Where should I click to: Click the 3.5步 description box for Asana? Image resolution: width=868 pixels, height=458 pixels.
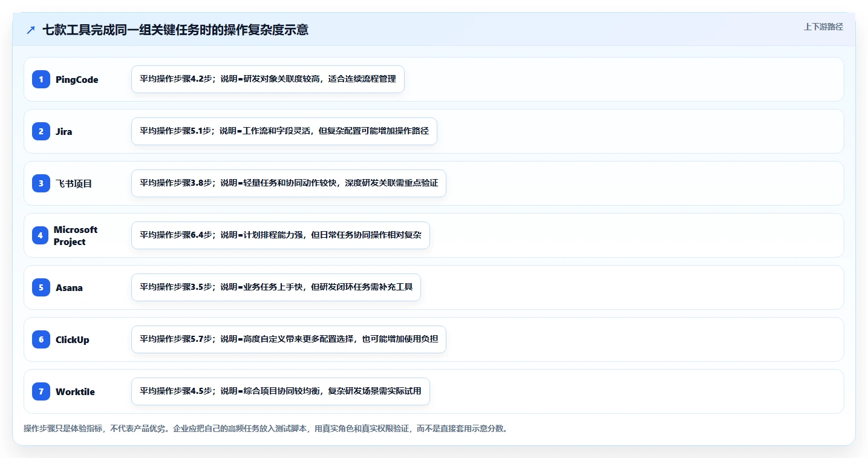(x=276, y=287)
